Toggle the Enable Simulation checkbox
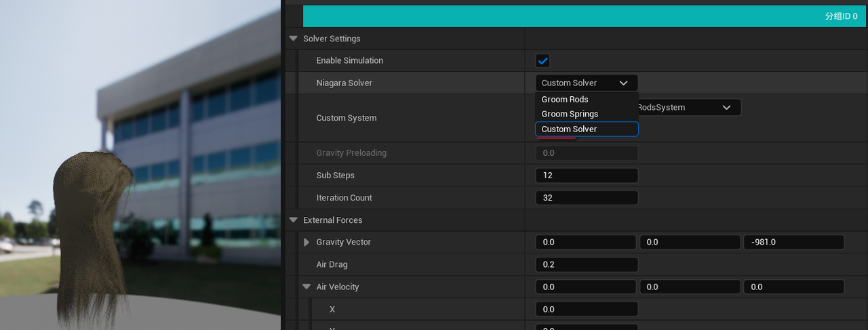868x330 pixels. pyautogui.click(x=542, y=61)
